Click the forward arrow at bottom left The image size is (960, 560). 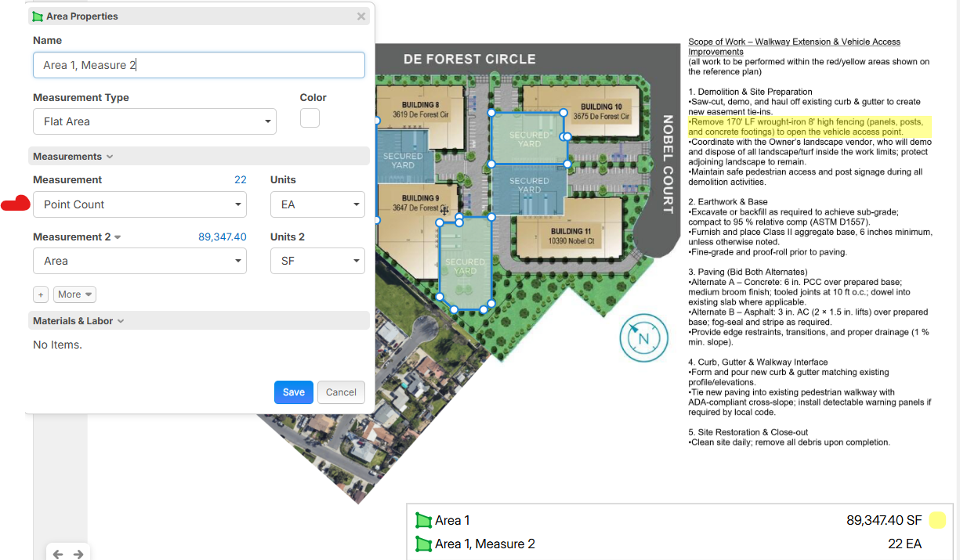coord(78,554)
